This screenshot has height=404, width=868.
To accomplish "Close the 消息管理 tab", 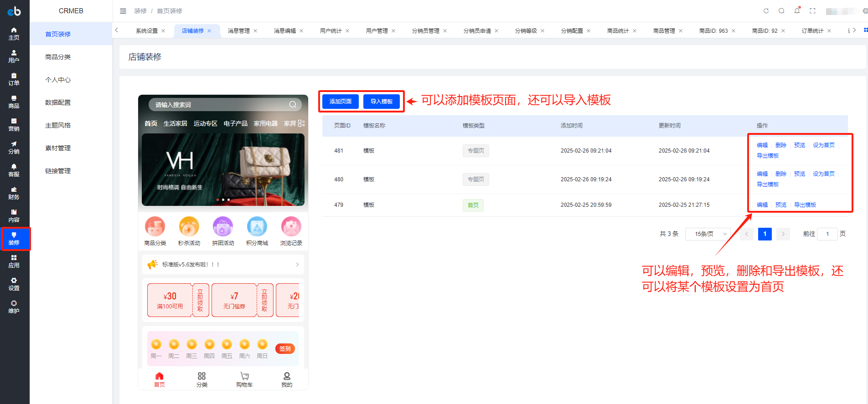I will point(255,31).
